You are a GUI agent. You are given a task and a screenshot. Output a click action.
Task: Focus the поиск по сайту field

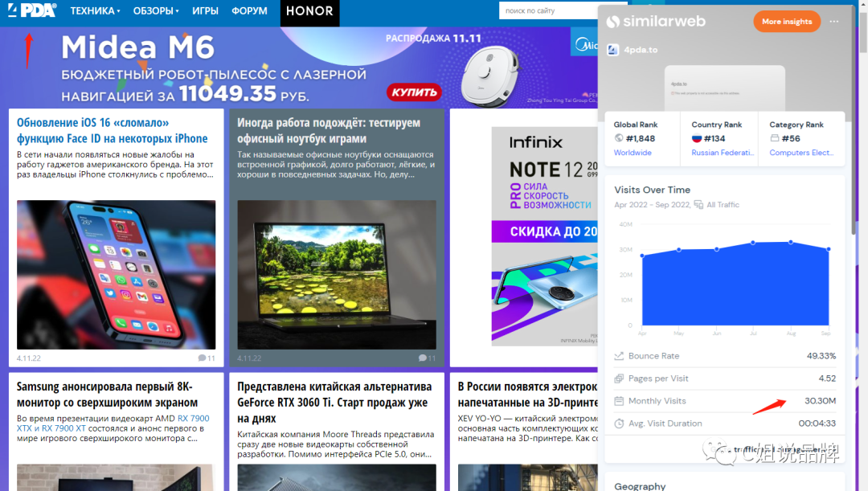pos(548,10)
